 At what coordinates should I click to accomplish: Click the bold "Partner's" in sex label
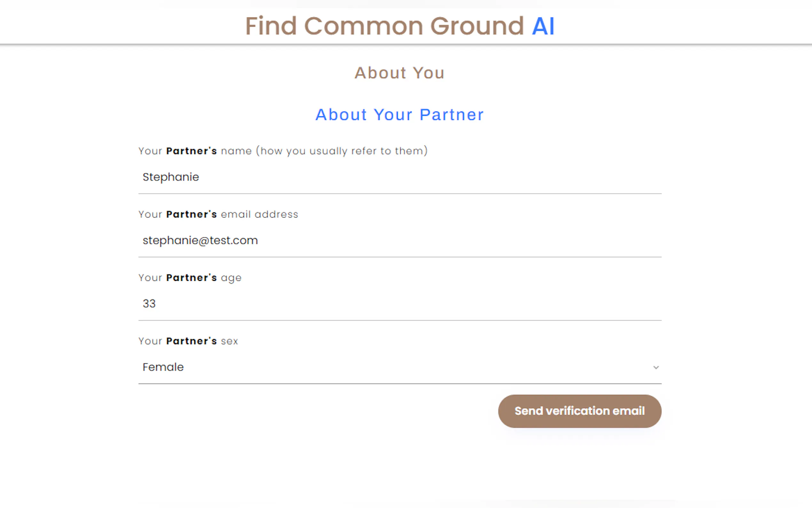[191, 341]
